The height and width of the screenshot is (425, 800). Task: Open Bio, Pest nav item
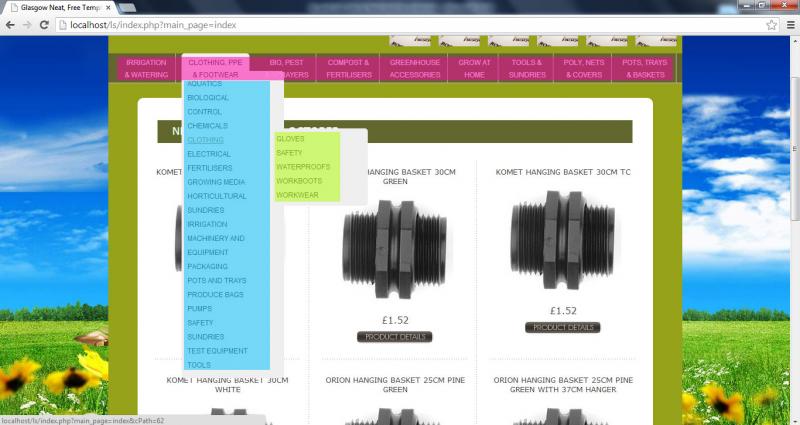287,63
